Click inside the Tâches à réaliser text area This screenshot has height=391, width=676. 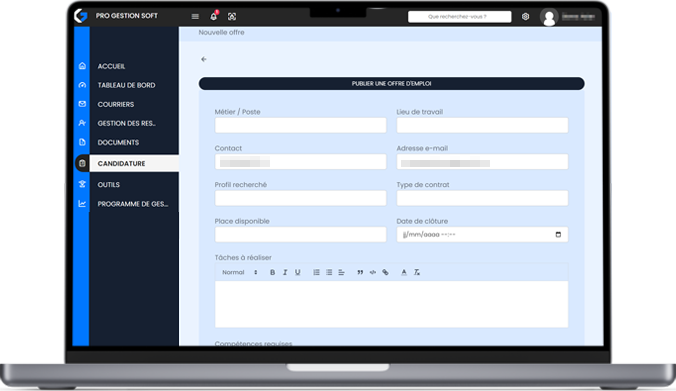tap(391, 304)
